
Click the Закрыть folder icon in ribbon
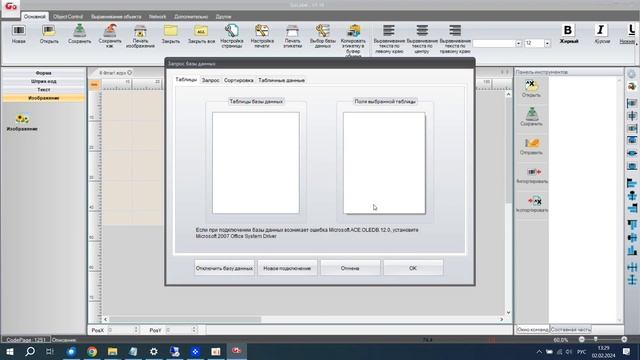click(171, 31)
